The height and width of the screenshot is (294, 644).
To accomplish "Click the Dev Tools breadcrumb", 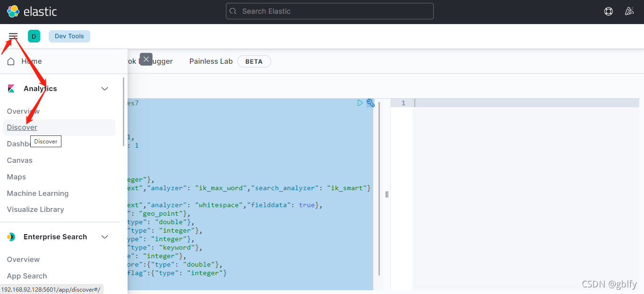I will point(69,36).
